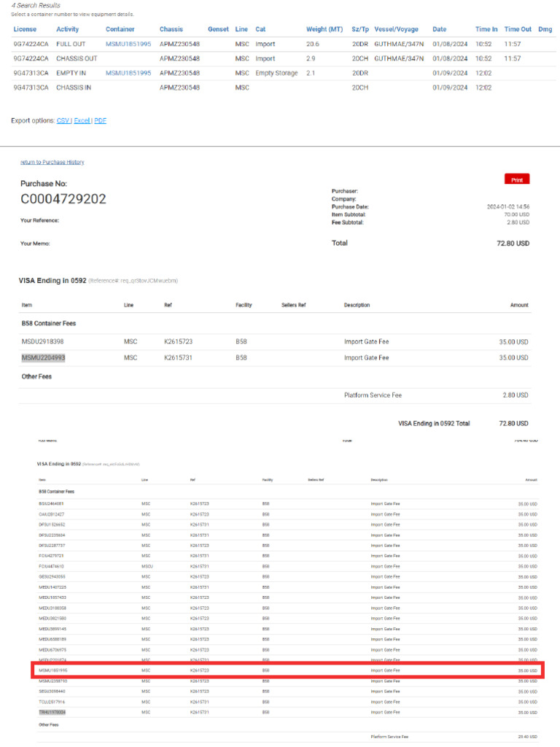Select item TCLU2517916 in lower fee list
Screen dimensions: 560x747
pyautogui.click(x=52, y=702)
